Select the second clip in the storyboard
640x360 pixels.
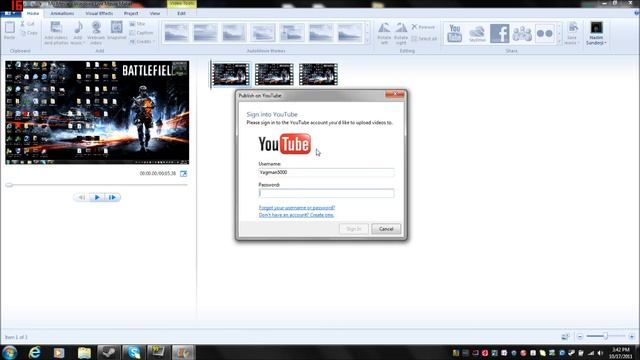pos(274,74)
